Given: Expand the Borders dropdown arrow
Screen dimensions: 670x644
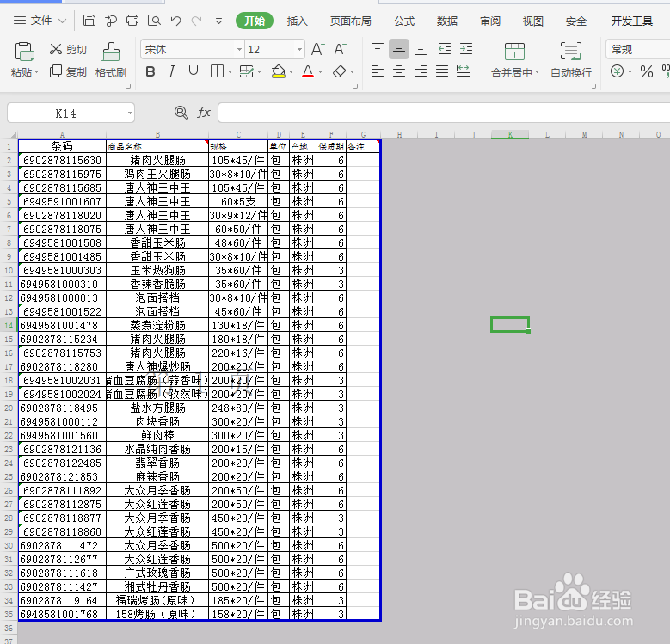Looking at the screenshot, I should (230, 71).
